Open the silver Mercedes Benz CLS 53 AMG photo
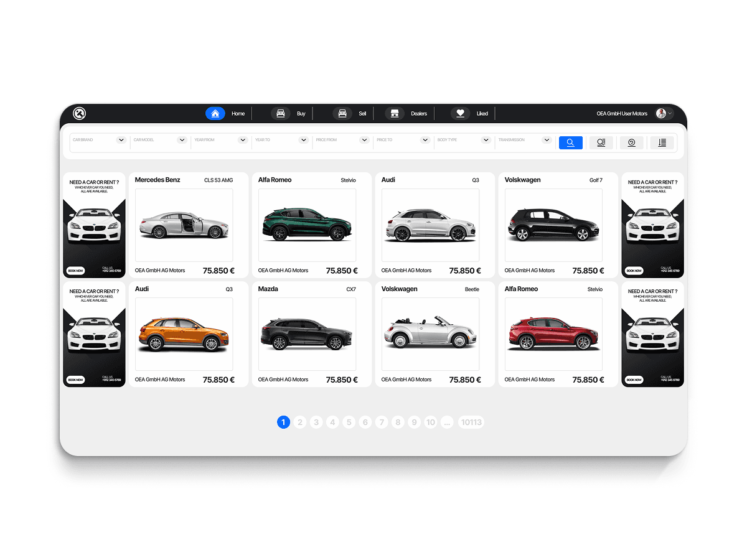The width and height of the screenshot is (747, 560). point(184,225)
